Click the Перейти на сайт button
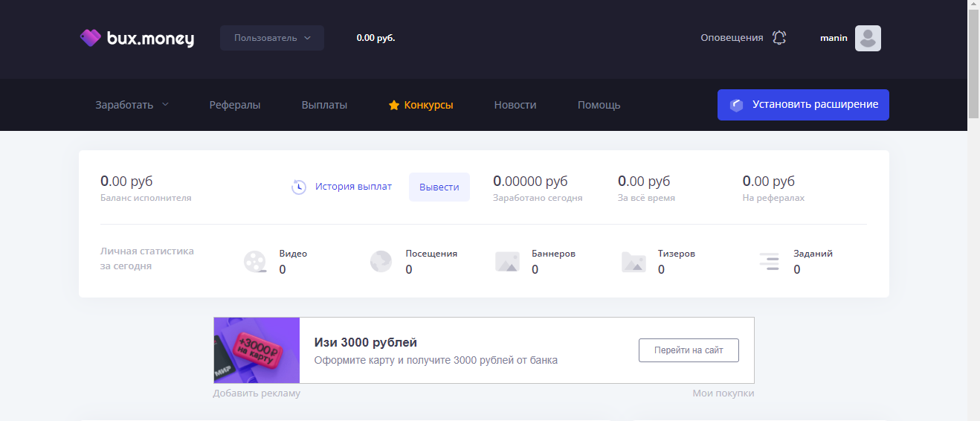The height and width of the screenshot is (421, 980). point(689,350)
